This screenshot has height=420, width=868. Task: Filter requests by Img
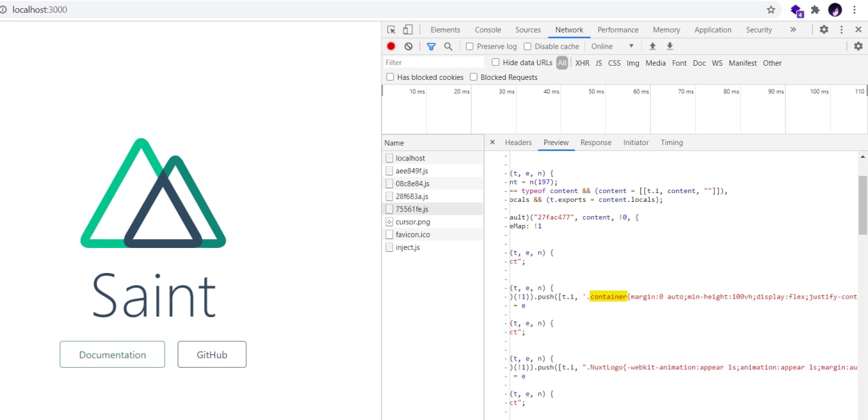633,63
